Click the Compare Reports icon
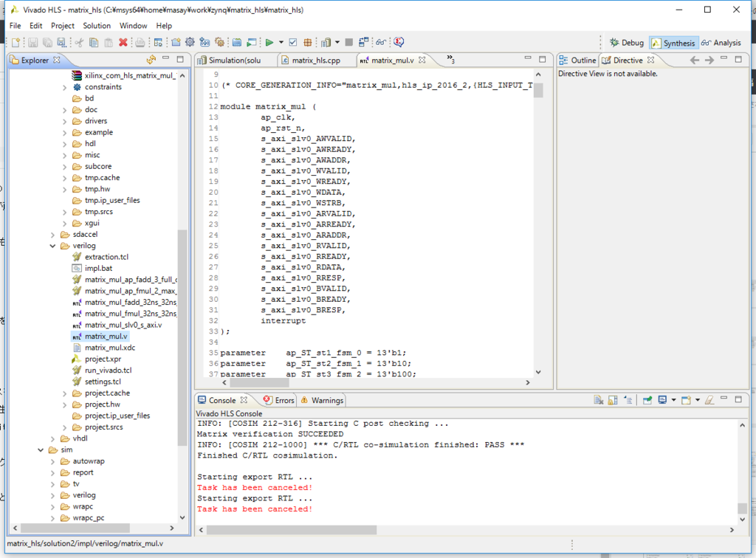756x558 pixels. pos(363,42)
